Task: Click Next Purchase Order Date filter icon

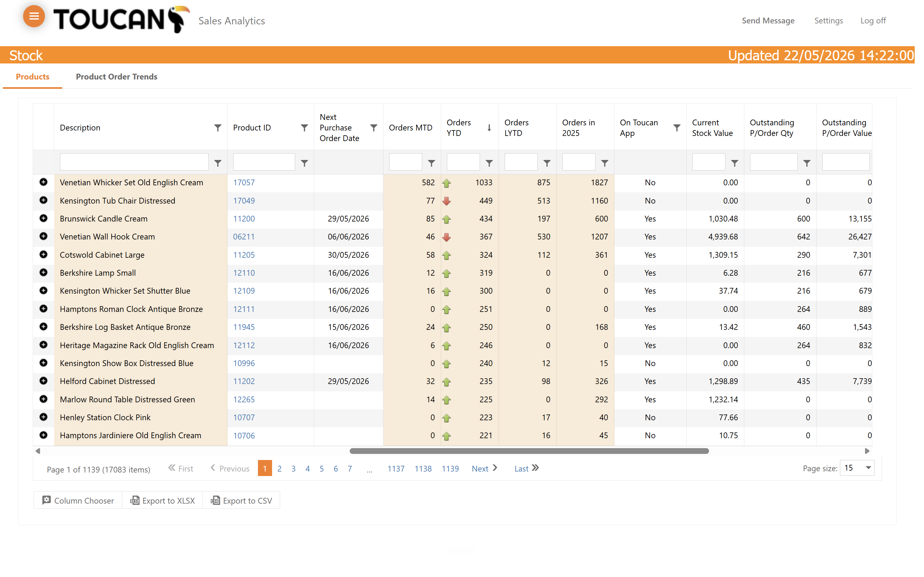Action: pyautogui.click(x=374, y=128)
